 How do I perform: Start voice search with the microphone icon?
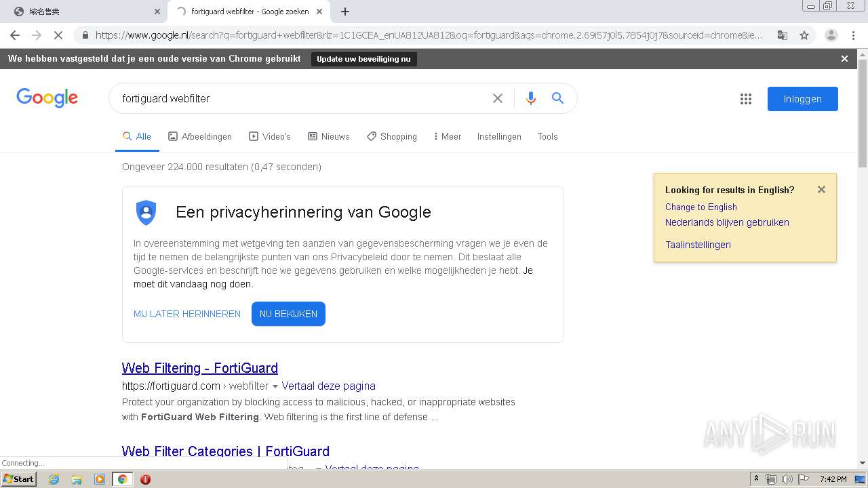click(x=531, y=98)
